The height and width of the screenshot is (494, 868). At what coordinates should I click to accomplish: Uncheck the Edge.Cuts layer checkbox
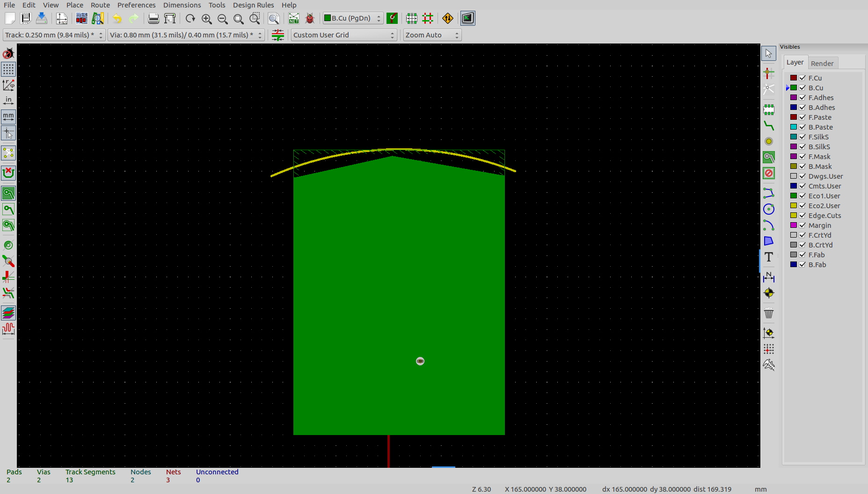click(802, 216)
